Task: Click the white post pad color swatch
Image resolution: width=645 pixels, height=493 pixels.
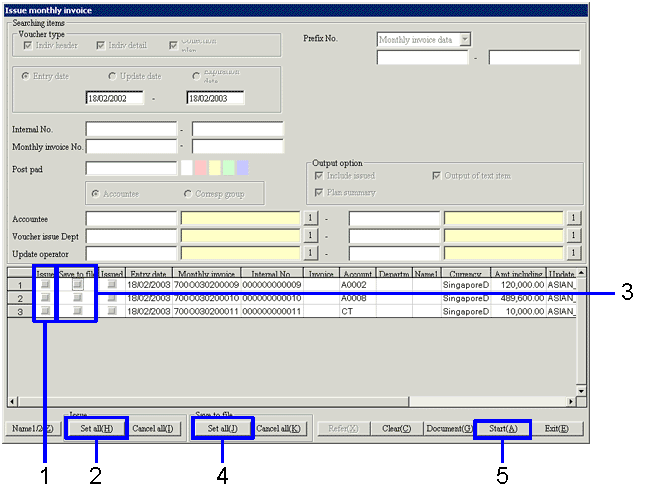Action: (187, 168)
